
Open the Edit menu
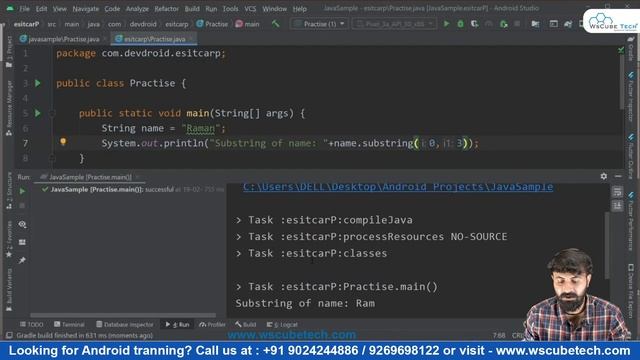click(x=41, y=9)
